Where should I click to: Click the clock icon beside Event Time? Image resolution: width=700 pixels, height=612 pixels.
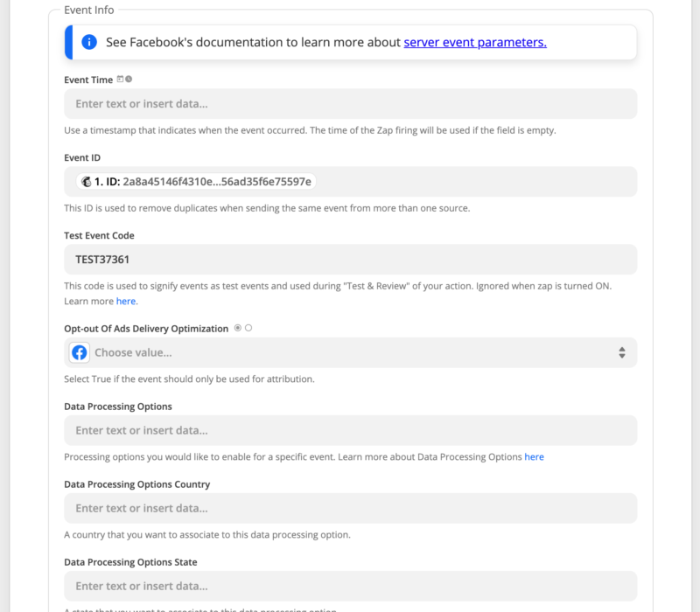coord(129,80)
